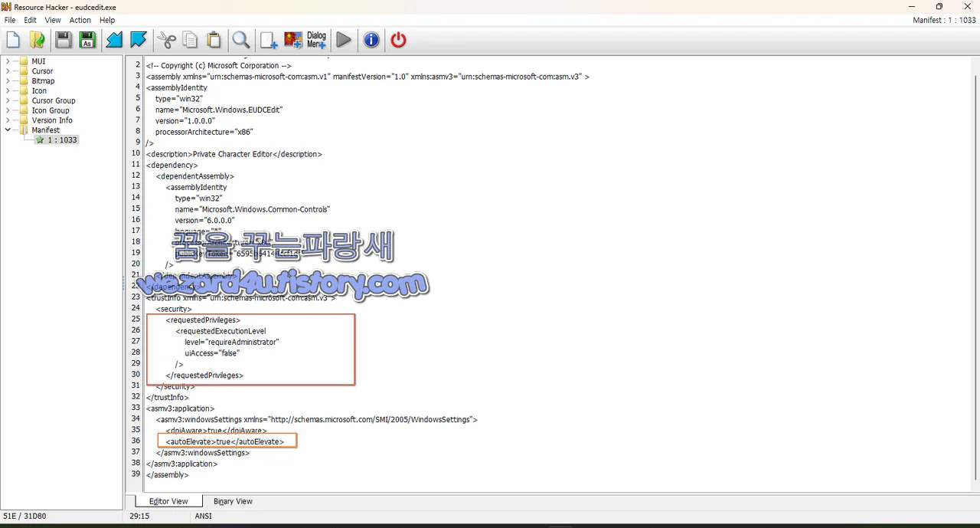Maximize the Resource Hacker window
This screenshot has height=528, width=980.
[939, 7]
